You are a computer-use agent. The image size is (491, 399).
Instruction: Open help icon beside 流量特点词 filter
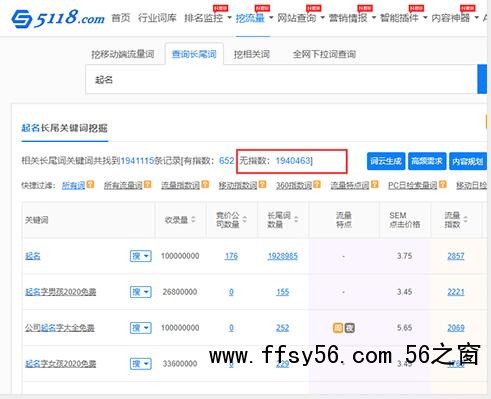[x=375, y=184]
